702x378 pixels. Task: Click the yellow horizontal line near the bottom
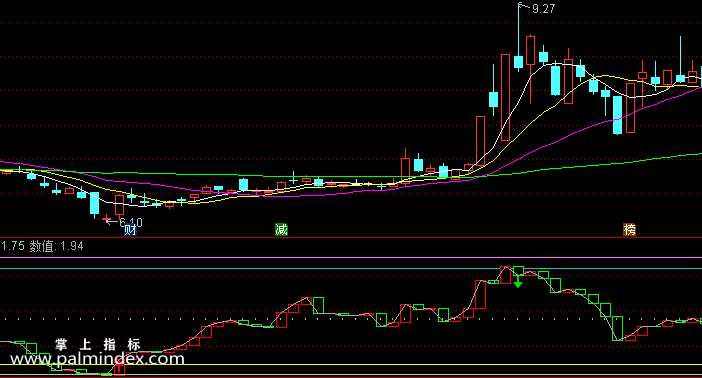coord(351,365)
